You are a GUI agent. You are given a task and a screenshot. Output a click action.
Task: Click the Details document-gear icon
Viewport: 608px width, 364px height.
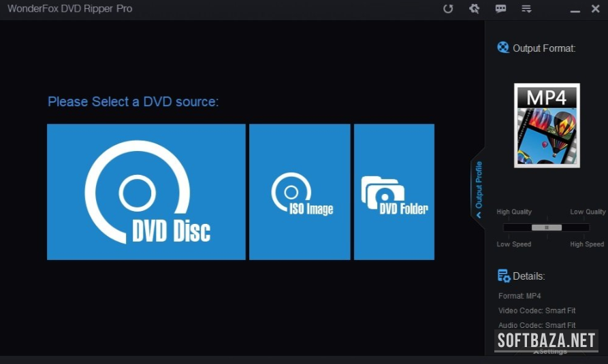point(504,276)
